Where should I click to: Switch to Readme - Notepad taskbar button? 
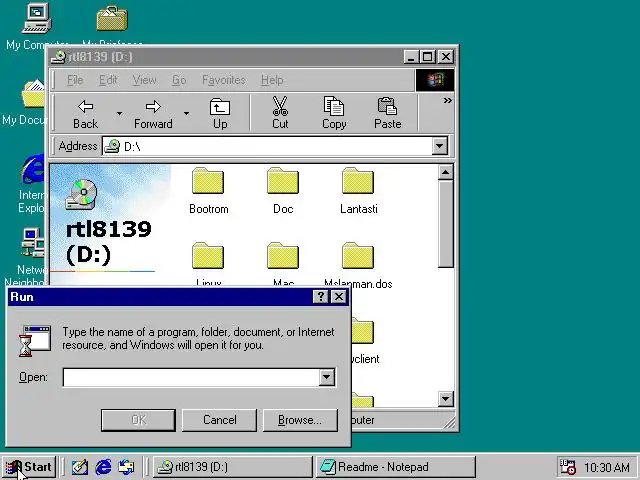pos(396,467)
